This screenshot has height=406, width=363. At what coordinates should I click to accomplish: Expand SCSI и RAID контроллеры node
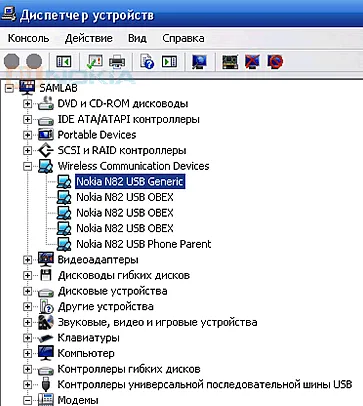point(28,151)
